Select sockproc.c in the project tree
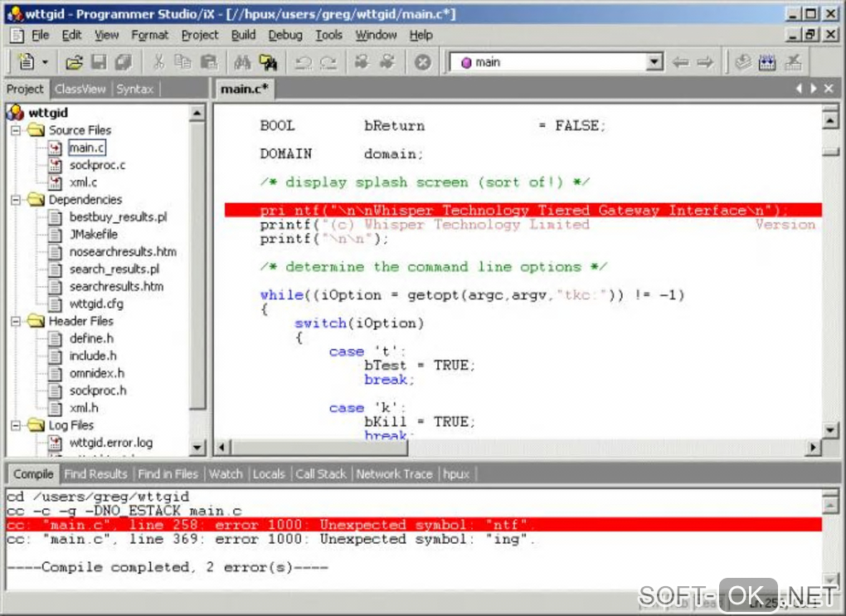Image resolution: width=846 pixels, height=616 pixels. tap(97, 165)
